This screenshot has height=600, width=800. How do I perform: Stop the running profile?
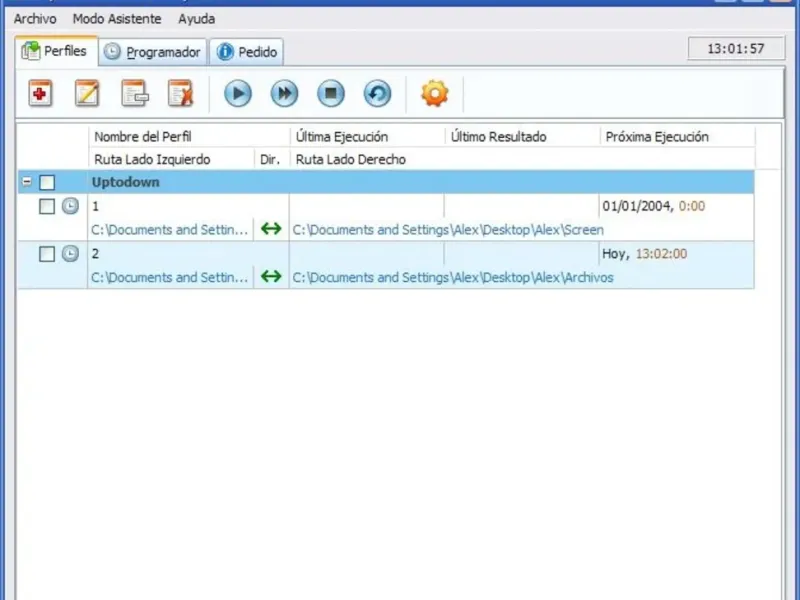[x=331, y=93]
